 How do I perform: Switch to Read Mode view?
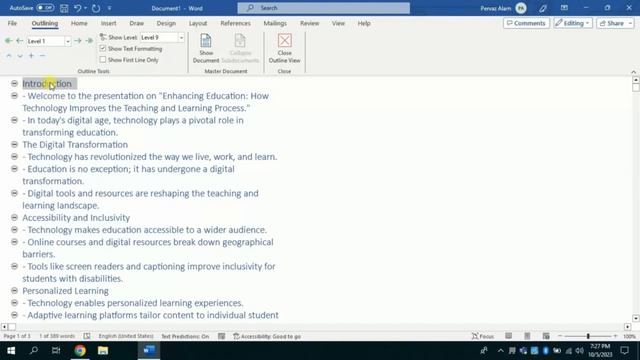[x=509, y=336]
